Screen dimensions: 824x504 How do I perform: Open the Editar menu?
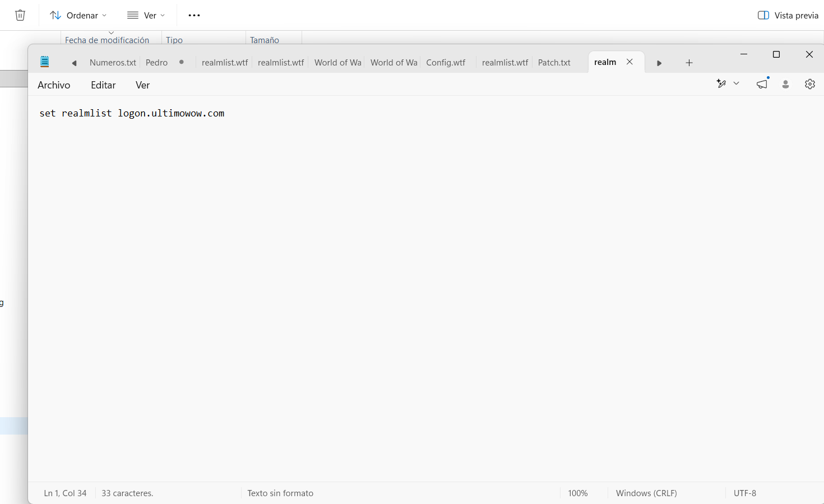click(103, 85)
